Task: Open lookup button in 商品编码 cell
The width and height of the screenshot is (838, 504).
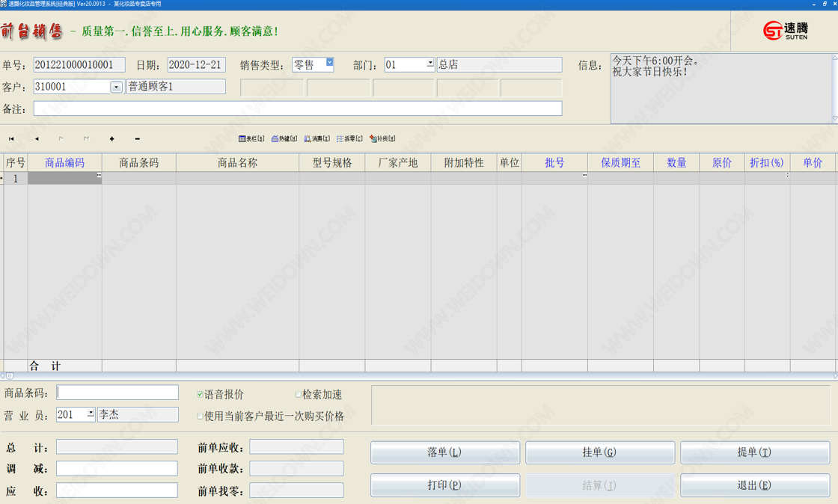Action: pos(99,175)
